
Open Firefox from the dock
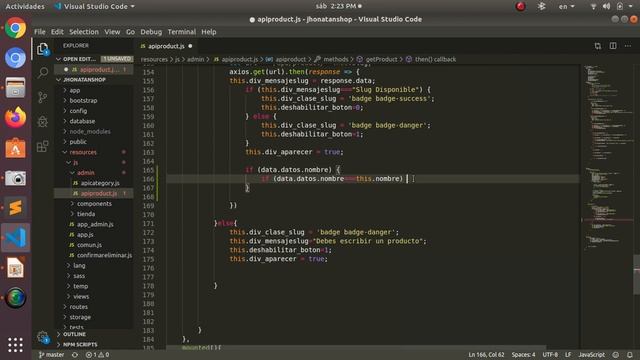pos(16,118)
